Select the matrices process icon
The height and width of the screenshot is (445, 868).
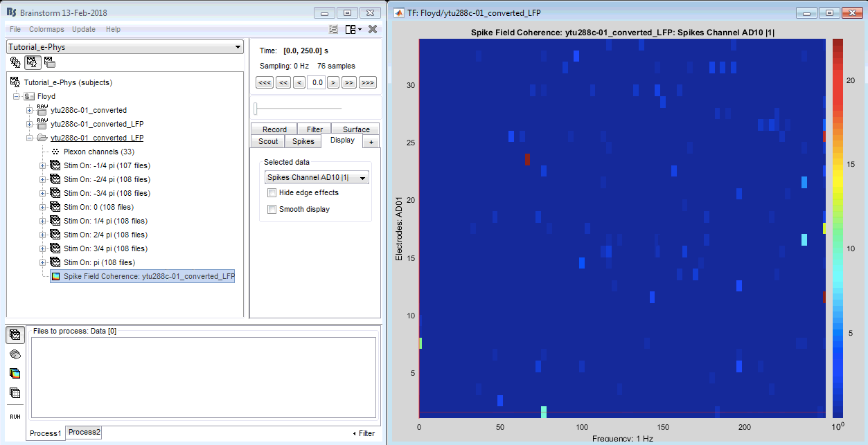(15, 392)
